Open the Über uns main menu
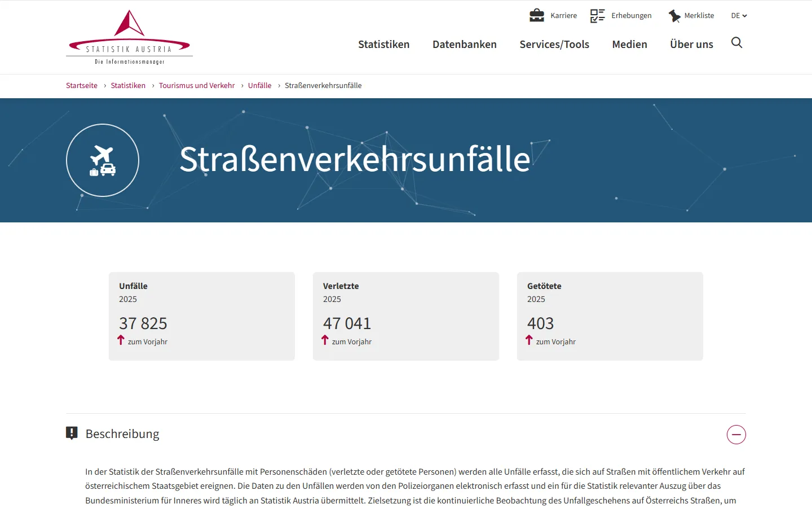Screen dimensions: 812x508 [x=691, y=44]
